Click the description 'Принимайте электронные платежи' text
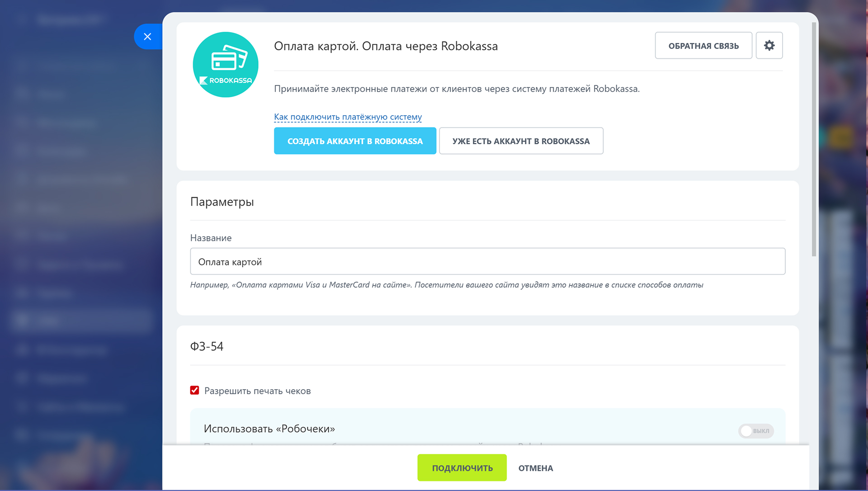868x491 pixels. [457, 89]
